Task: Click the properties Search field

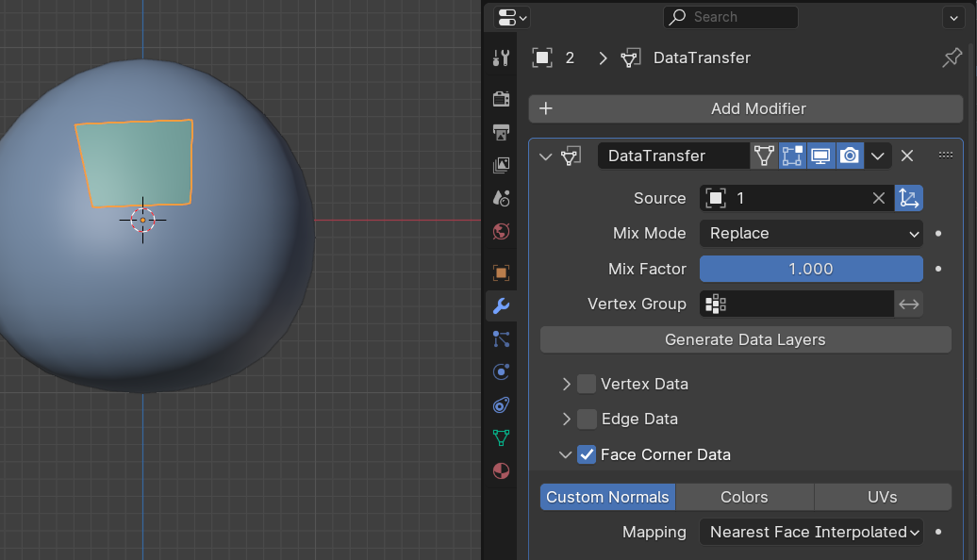Action: coord(730,17)
